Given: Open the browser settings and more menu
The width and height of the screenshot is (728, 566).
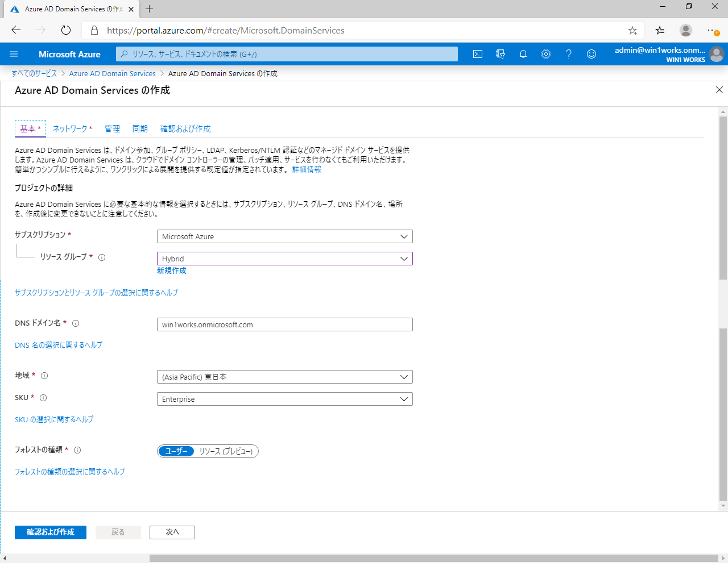Looking at the screenshot, I should click(x=712, y=30).
